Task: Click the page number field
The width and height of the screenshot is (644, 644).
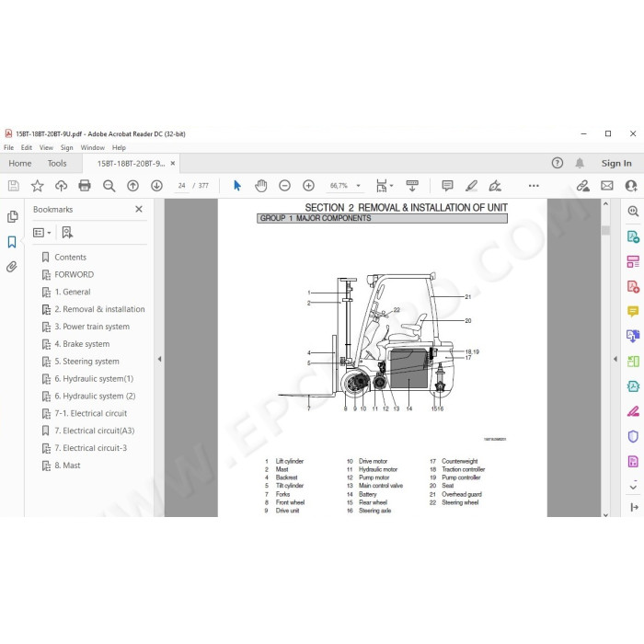Action: (x=181, y=186)
